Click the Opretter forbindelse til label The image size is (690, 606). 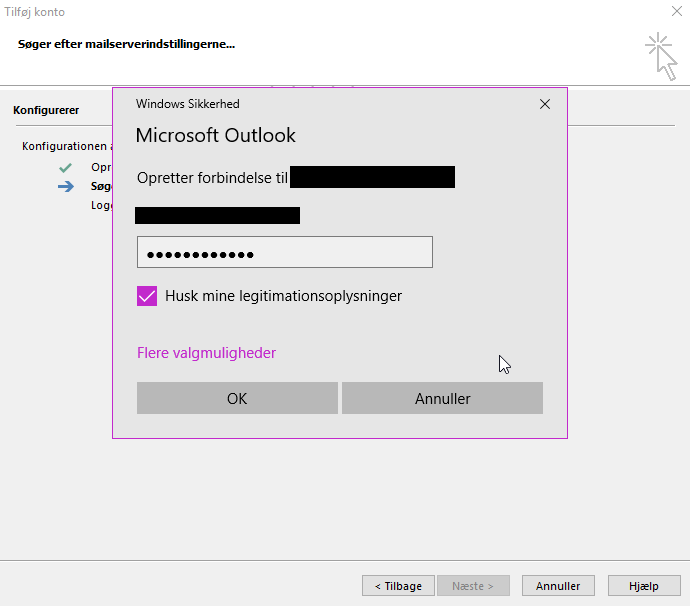tap(212, 178)
